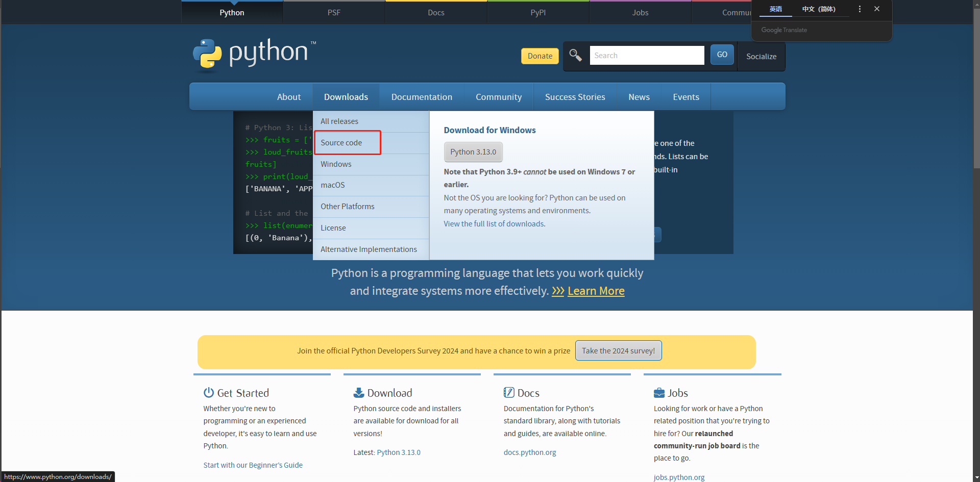This screenshot has width=980, height=482.
Task: Click the Jobs briefcase icon
Action: tap(659, 392)
